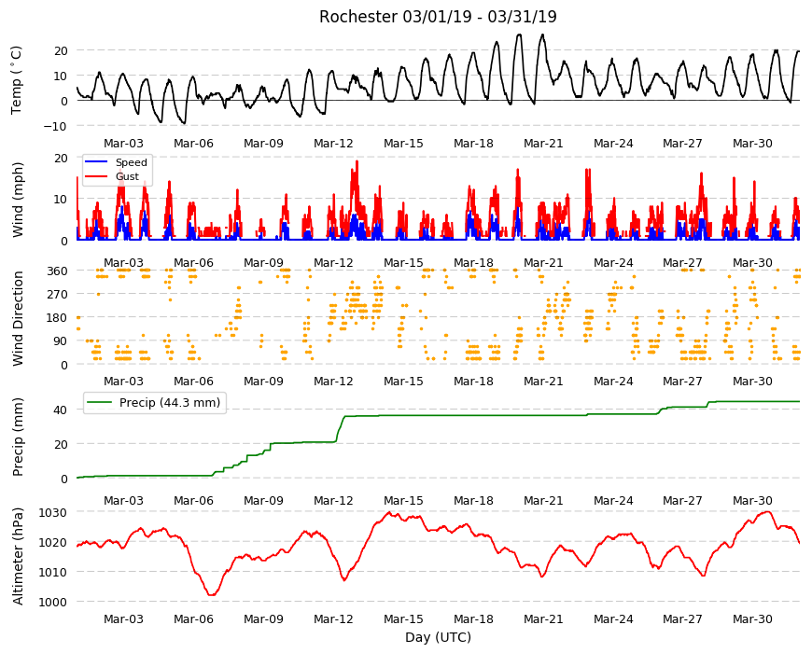Image resolution: width=812 pixels, height=653 pixels.
Task: Click the Wind (mph) y-axis label
Action: click(18, 200)
